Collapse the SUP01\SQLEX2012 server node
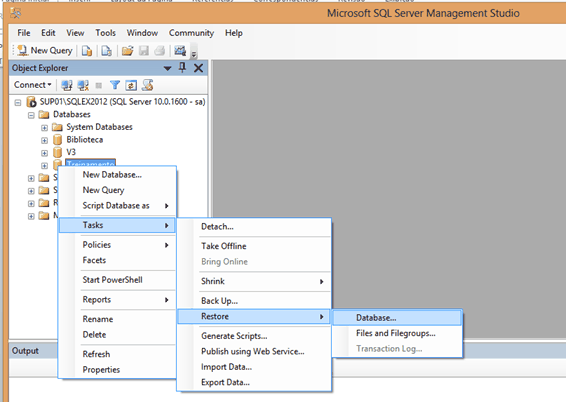This screenshot has width=566, height=402. pyautogui.click(x=18, y=103)
